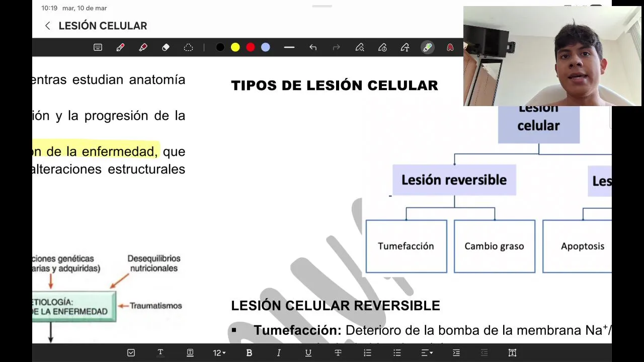Open the stroke thickness line option

[289, 47]
